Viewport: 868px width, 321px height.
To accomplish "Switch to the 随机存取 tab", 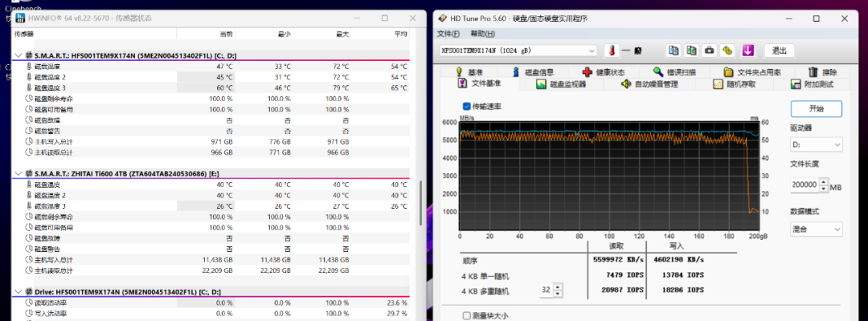I will [734, 84].
